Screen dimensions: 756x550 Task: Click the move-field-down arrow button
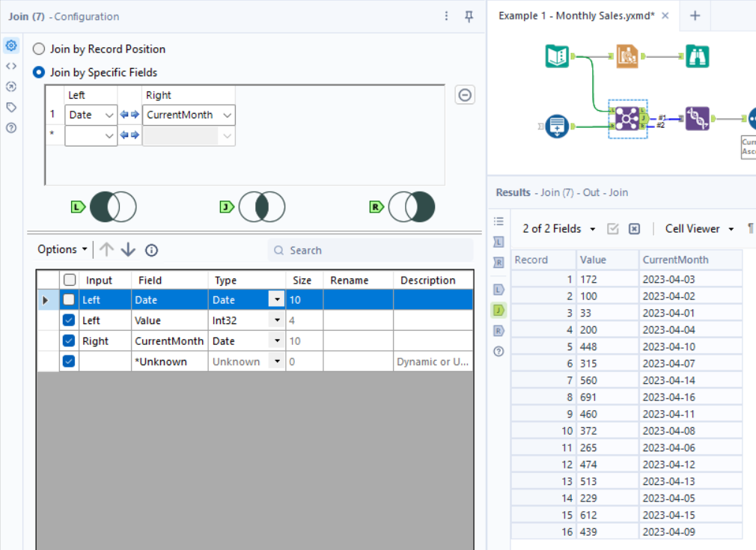(126, 249)
